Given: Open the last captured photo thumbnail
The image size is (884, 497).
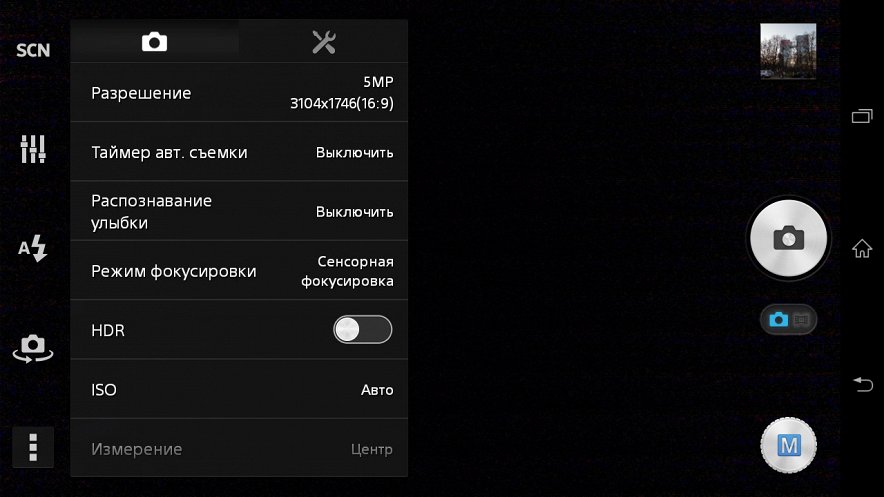Looking at the screenshot, I should [x=788, y=51].
